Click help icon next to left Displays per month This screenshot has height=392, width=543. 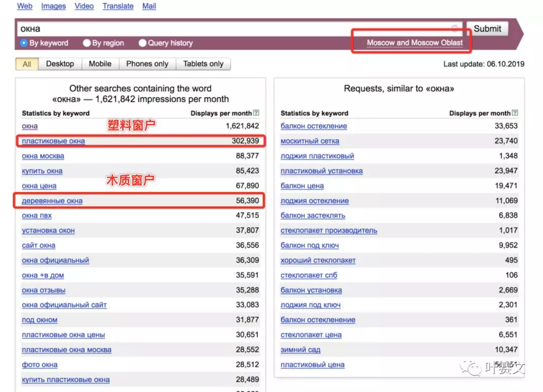point(256,113)
